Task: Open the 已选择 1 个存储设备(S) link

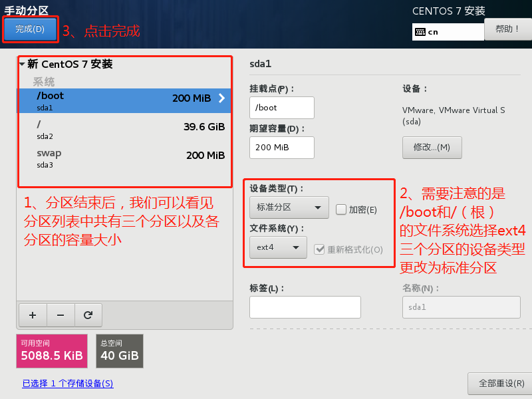Action: pyautogui.click(x=67, y=384)
